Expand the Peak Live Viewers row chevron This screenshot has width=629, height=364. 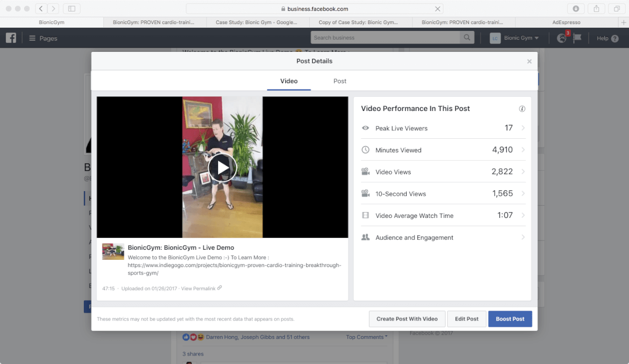tap(523, 128)
